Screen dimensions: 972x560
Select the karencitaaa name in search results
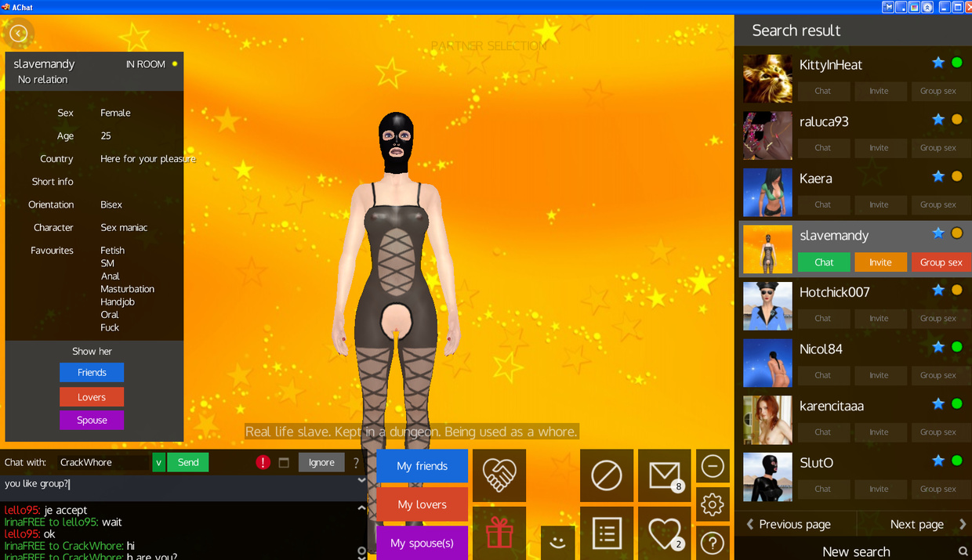coord(831,406)
